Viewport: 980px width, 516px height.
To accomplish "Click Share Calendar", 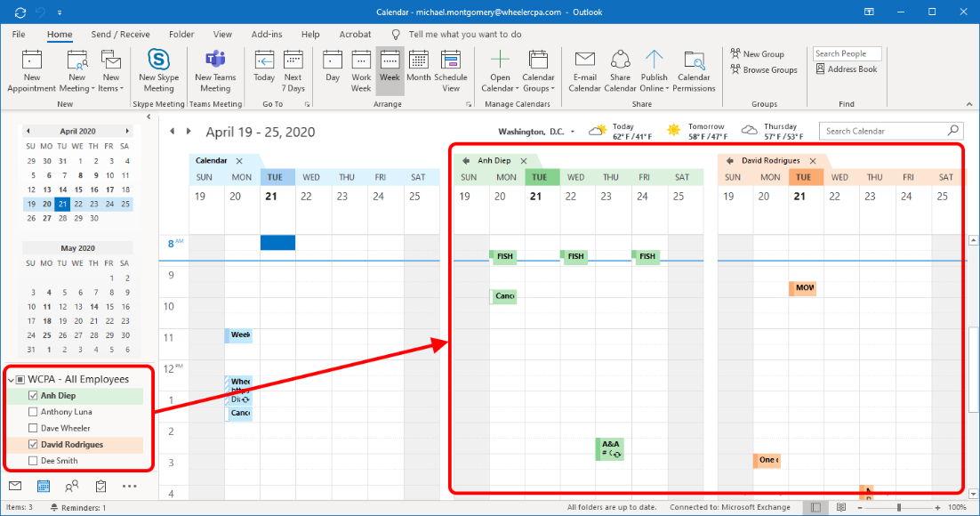I will 620,71.
